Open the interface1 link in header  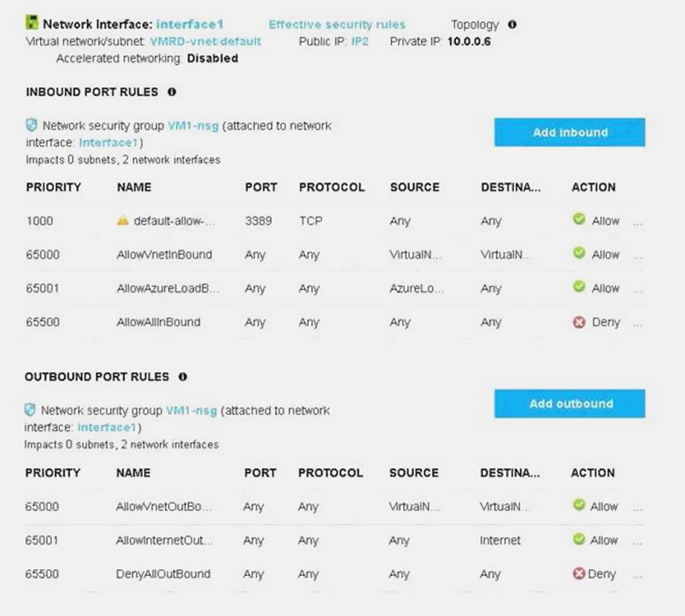point(189,25)
